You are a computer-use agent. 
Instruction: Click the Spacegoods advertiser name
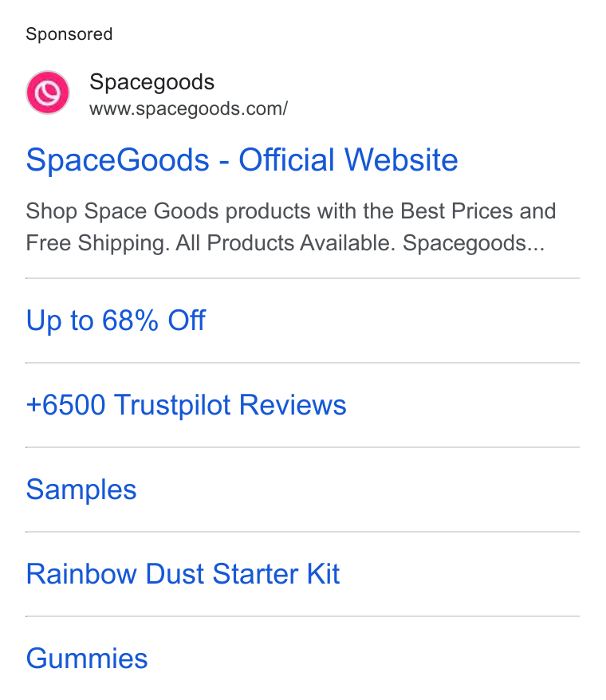tap(151, 82)
